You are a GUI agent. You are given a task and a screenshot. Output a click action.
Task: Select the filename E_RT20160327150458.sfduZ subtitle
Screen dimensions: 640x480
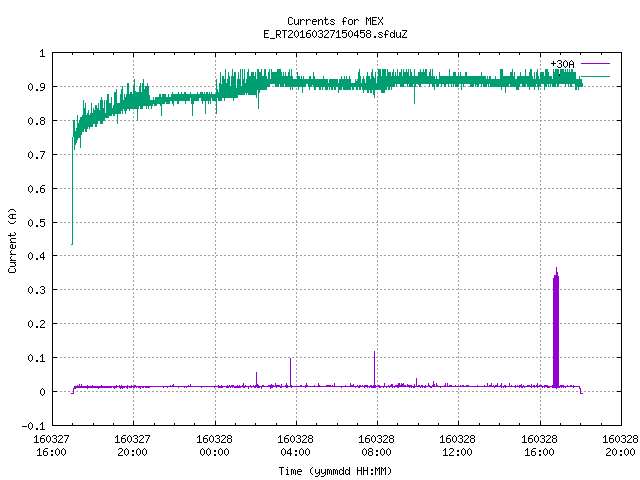coord(335,34)
